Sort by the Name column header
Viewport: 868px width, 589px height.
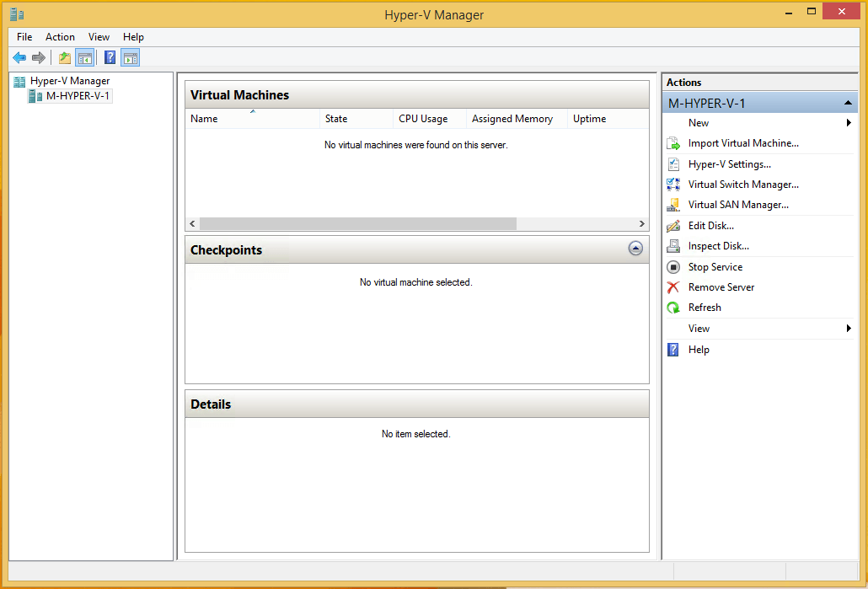[x=253, y=119]
